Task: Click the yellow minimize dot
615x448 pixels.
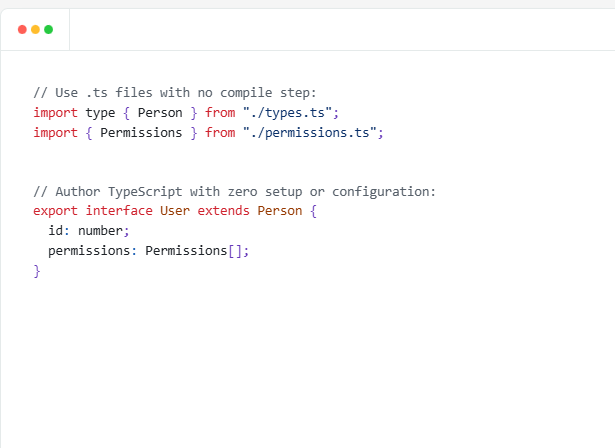Action: point(36,30)
